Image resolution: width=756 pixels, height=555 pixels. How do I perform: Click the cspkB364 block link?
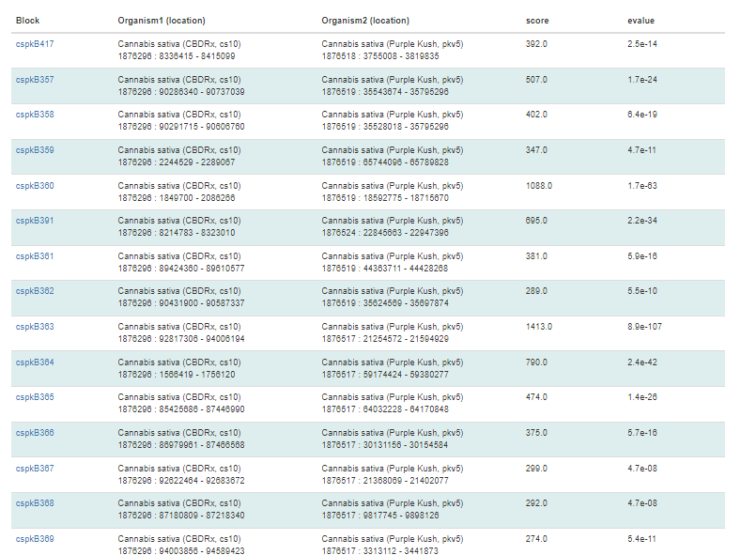[x=35, y=362]
